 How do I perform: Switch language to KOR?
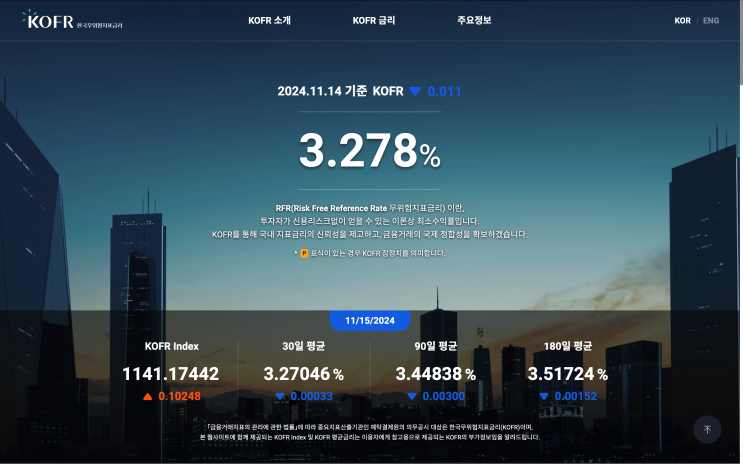tap(682, 20)
